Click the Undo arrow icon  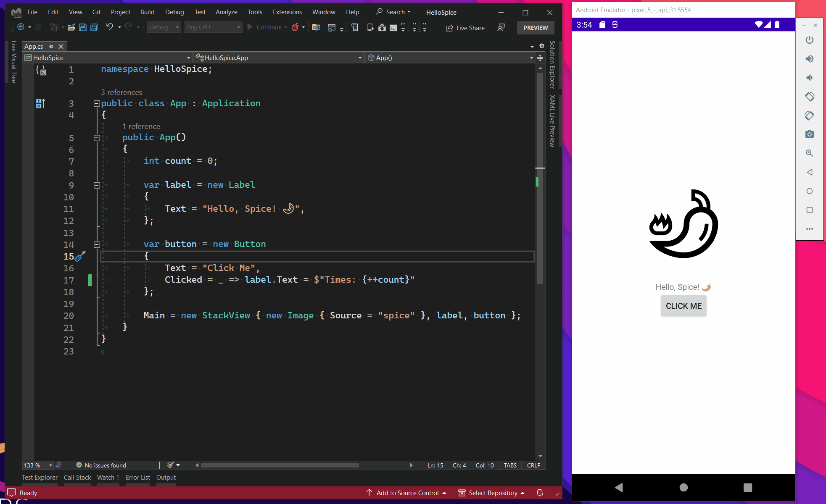[109, 27]
